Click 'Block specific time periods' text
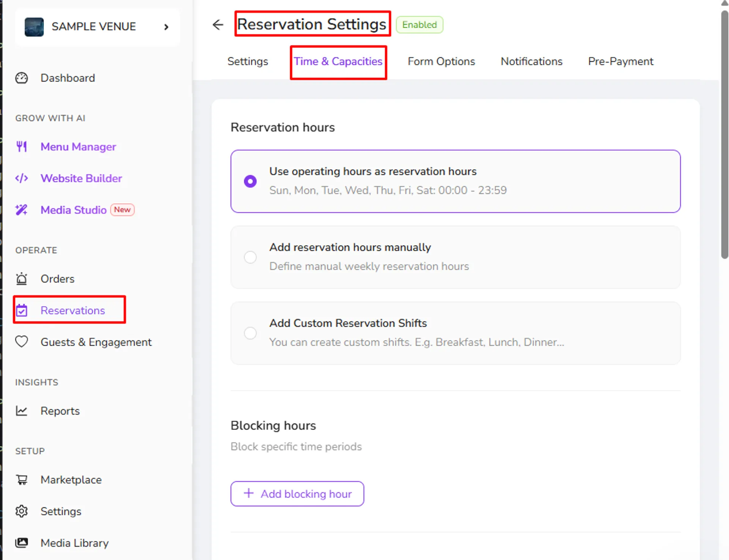Screen dimensions: 729x560 [x=296, y=447]
